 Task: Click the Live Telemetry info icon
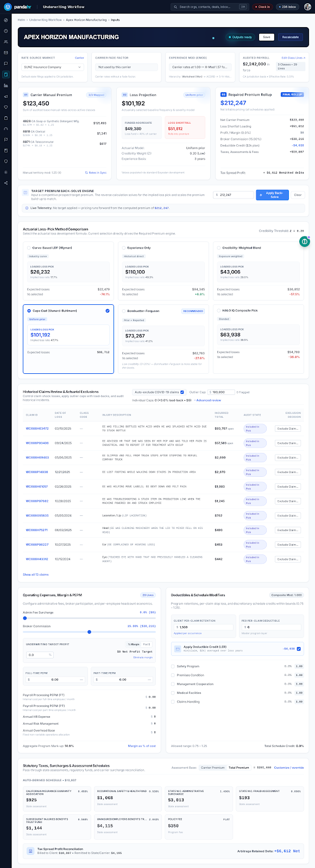pos(27,208)
